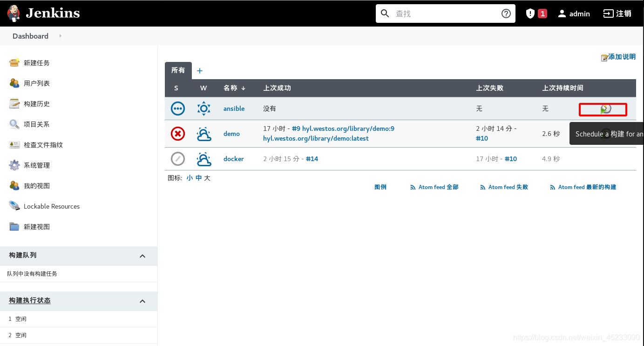Select the 所有 (All) view tab
The image size is (644, 346).
click(x=178, y=70)
